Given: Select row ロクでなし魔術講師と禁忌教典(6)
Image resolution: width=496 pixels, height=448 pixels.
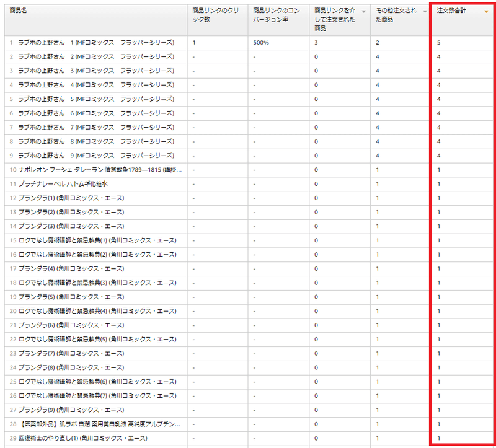Looking at the screenshot, I should coord(249,382).
